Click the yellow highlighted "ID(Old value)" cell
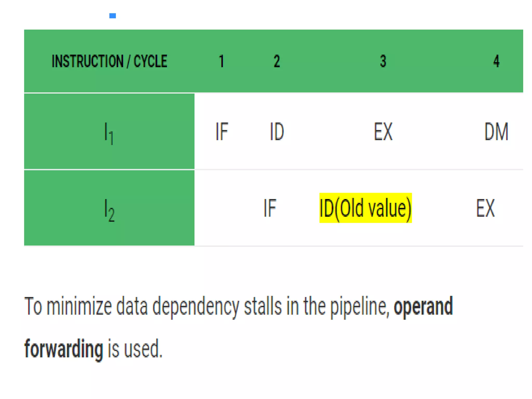 pos(365,208)
